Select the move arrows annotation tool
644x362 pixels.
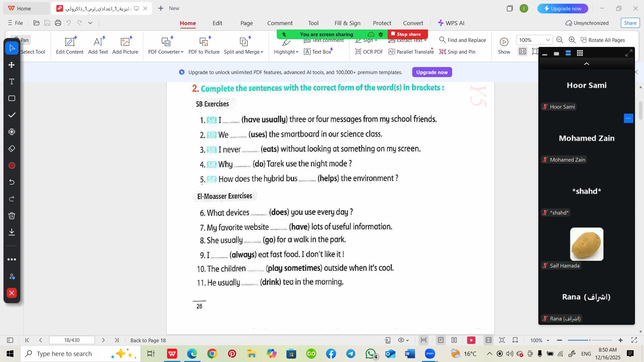coord(12,65)
